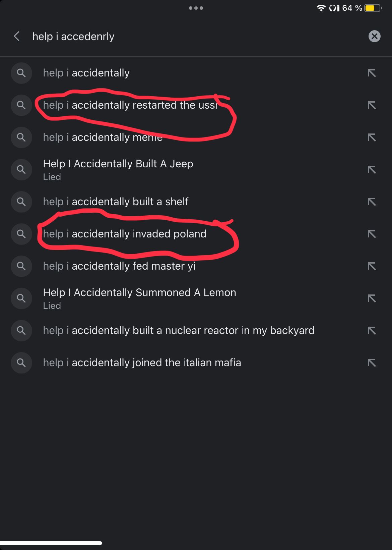The height and width of the screenshot is (550, 392).
Task: Fill the search box with 'restarted the ussr' arrow
Action: (372, 105)
